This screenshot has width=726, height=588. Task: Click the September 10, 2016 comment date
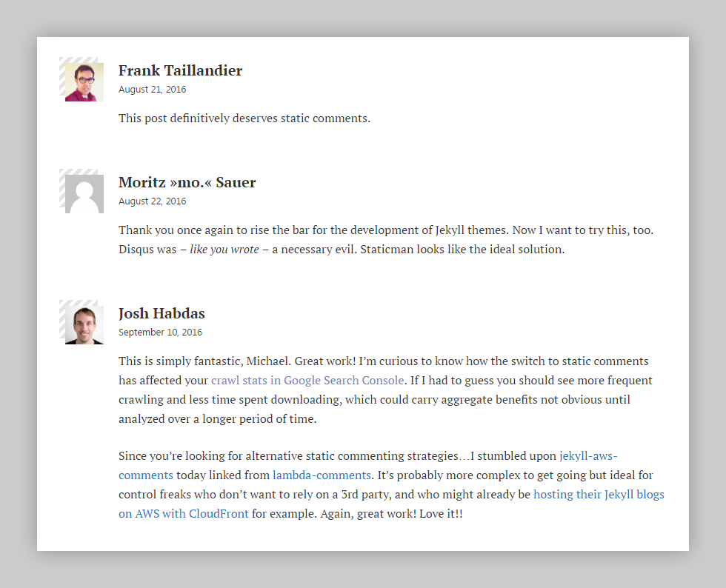160,332
